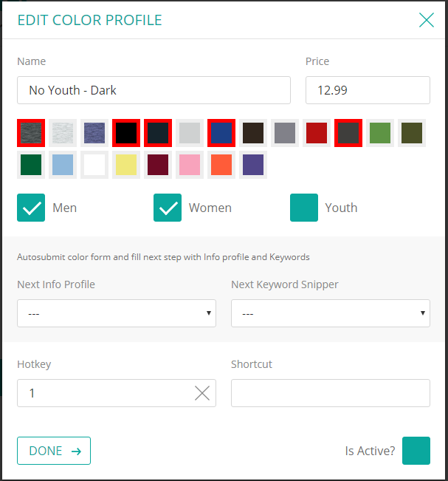This screenshot has width=448, height=481.
Task: Edit the Price field
Action: click(367, 90)
